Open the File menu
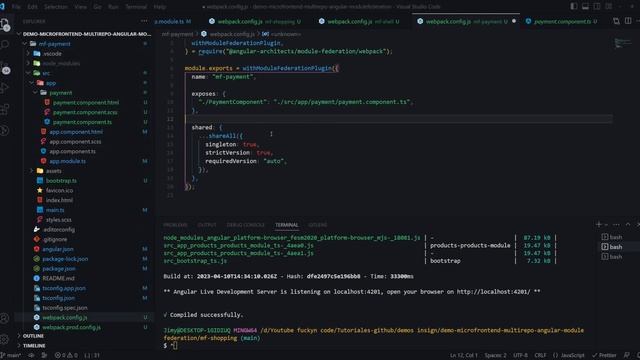The image size is (640, 360). pos(16,7)
